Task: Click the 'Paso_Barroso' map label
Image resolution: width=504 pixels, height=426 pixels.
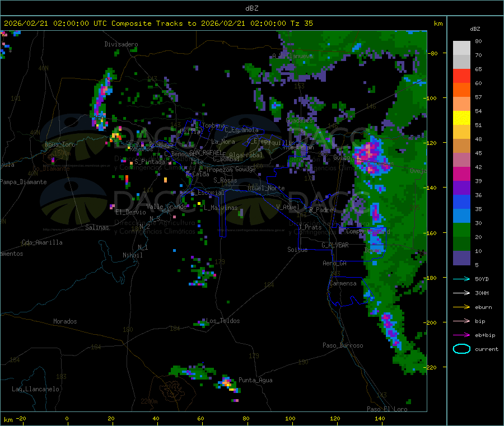Action: (343, 345)
